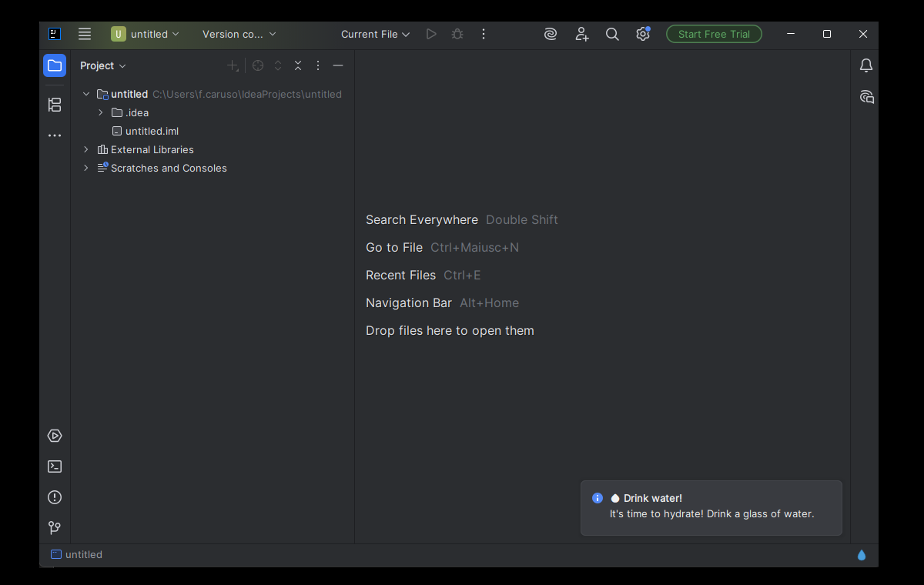This screenshot has width=924, height=585.
Task: Open the Git version control tool window
Action: coord(55,528)
